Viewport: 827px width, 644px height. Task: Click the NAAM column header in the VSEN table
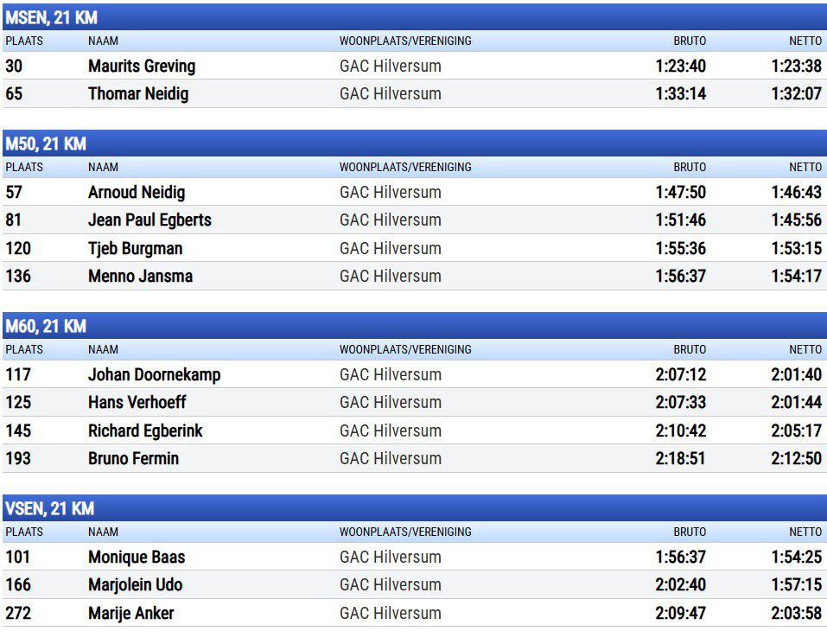pos(103,532)
